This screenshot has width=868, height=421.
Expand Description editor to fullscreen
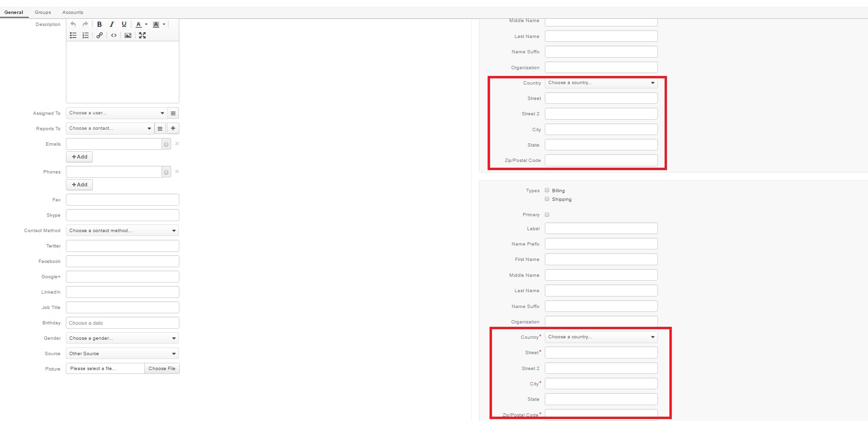click(142, 36)
